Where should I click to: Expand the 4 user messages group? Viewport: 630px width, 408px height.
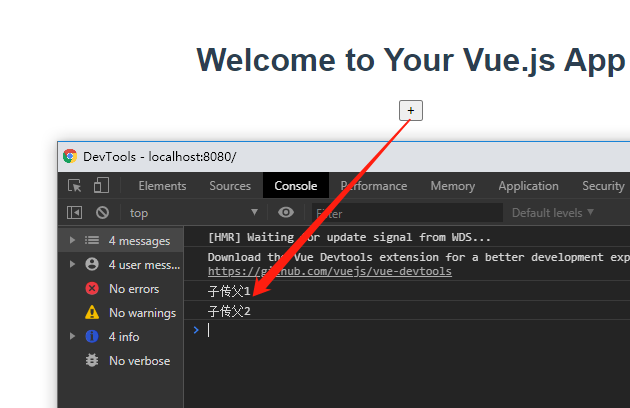72,264
